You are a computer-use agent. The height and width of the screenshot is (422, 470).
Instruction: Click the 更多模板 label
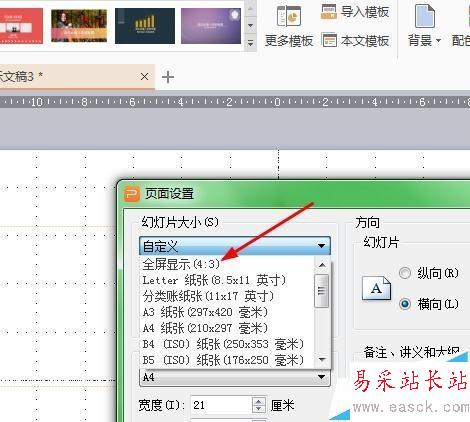[x=289, y=41]
